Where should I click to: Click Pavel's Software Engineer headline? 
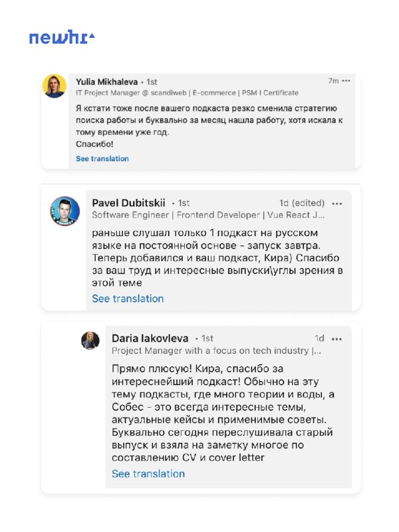click(208, 215)
